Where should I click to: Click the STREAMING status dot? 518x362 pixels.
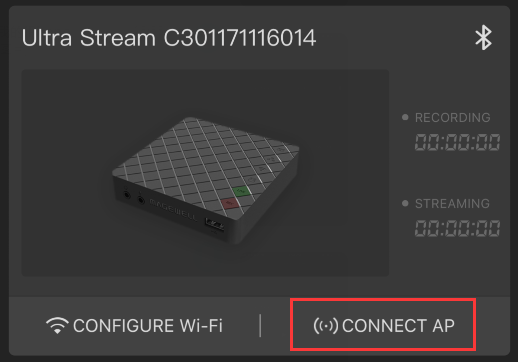pos(405,203)
